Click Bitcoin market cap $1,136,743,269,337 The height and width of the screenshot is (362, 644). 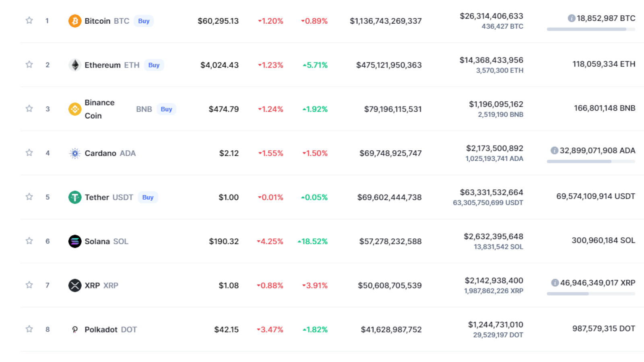pos(386,21)
